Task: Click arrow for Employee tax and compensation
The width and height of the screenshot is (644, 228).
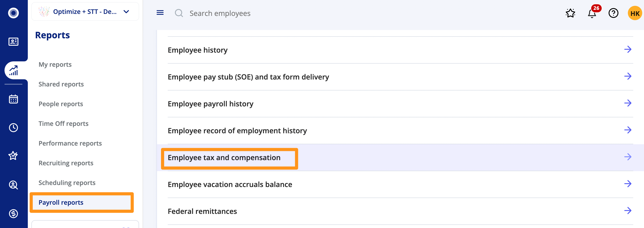Action: 628,157
